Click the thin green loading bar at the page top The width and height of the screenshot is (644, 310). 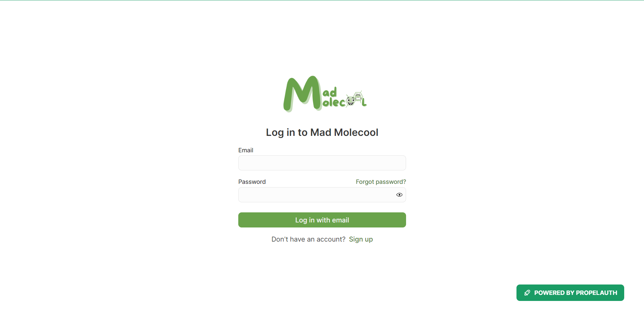tap(322, 0)
